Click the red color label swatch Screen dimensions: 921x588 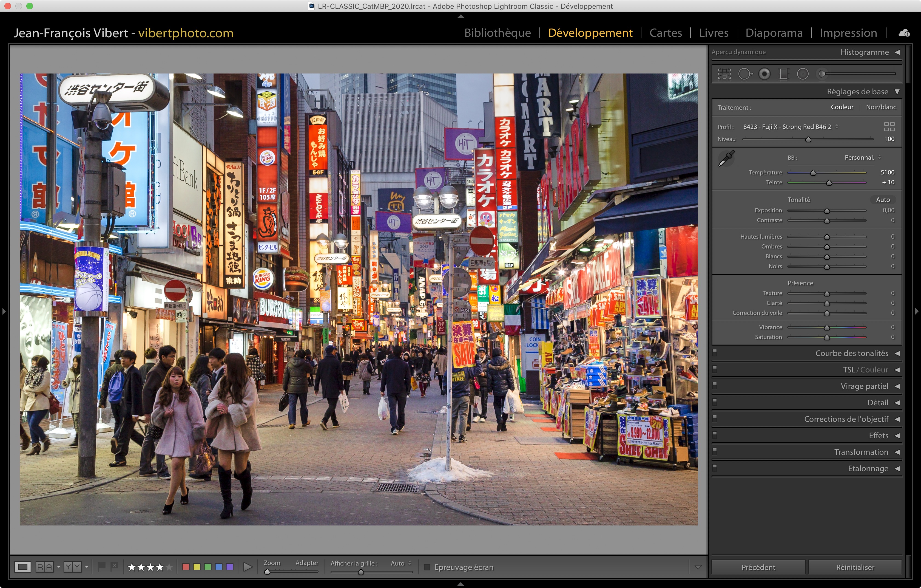tap(186, 567)
